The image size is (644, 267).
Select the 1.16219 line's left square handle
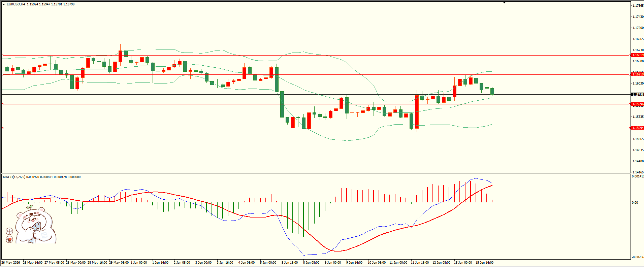pyautogui.click(x=2, y=74)
